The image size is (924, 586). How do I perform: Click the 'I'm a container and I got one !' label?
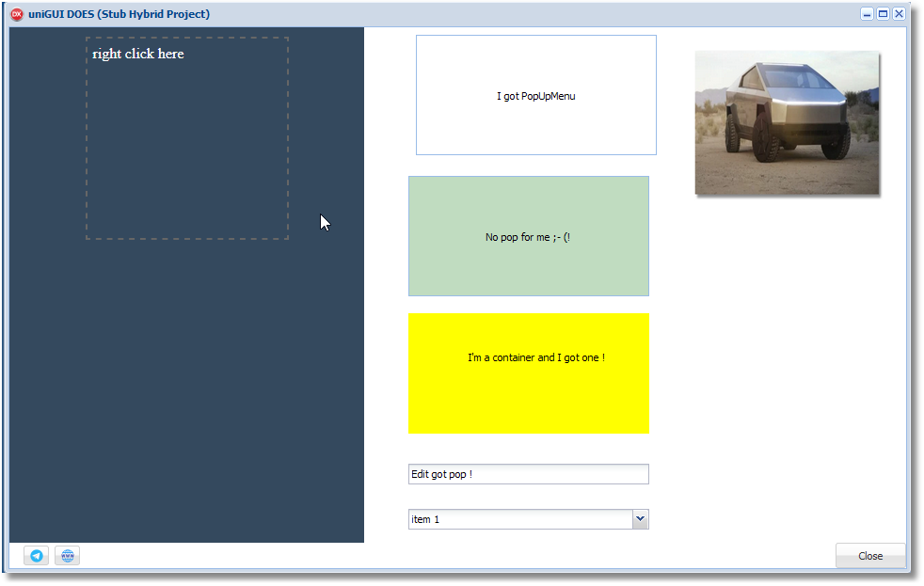tap(536, 357)
